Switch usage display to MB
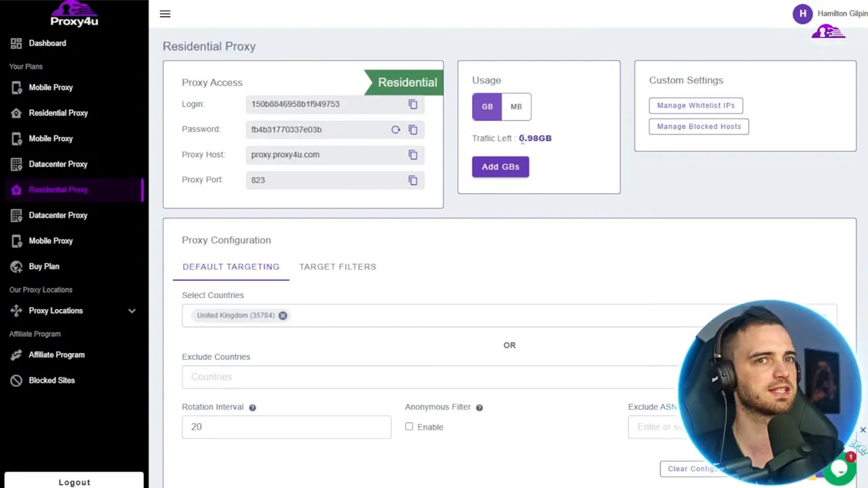This screenshot has width=868, height=488. pyautogui.click(x=516, y=106)
